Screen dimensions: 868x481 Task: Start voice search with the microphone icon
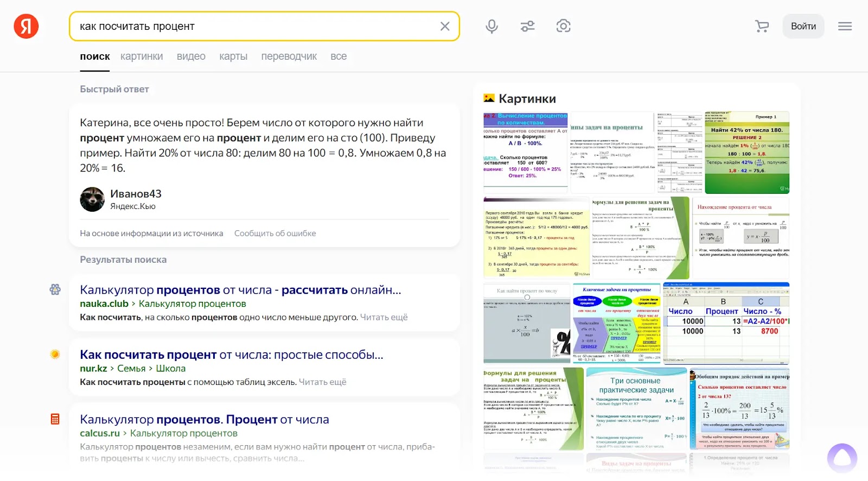click(x=492, y=26)
